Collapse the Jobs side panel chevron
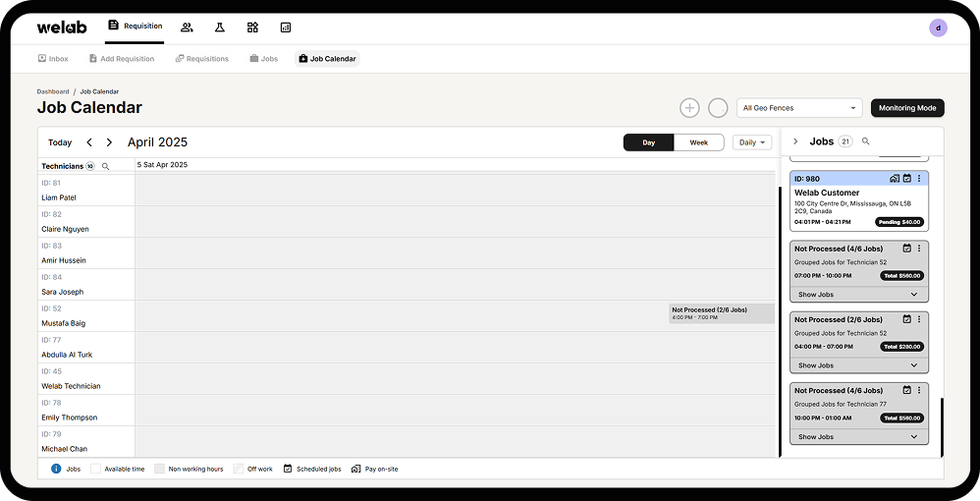The height and width of the screenshot is (501, 980). 795,142
